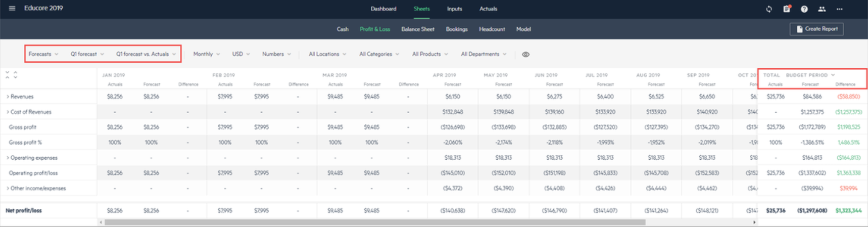Screen dimensions: 868x227
Task: Click the Gross profit % row label
Action: tap(26, 143)
